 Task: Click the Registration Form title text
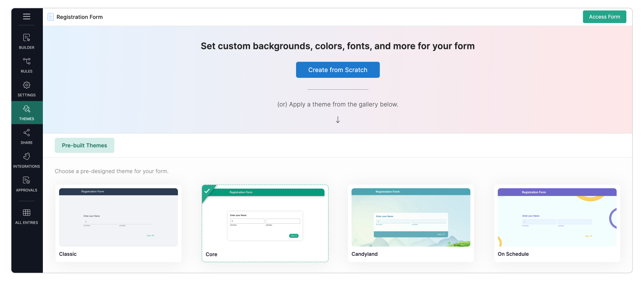pos(80,17)
